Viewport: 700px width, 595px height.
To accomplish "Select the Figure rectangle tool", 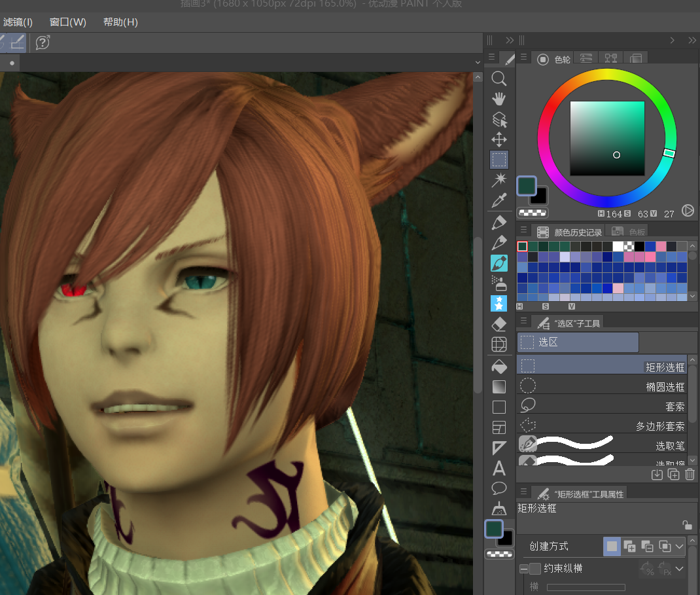I will [x=499, y=407].
